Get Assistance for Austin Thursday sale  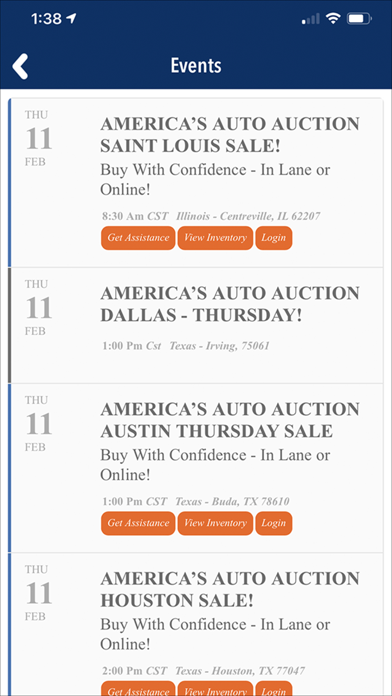point(138,523)
